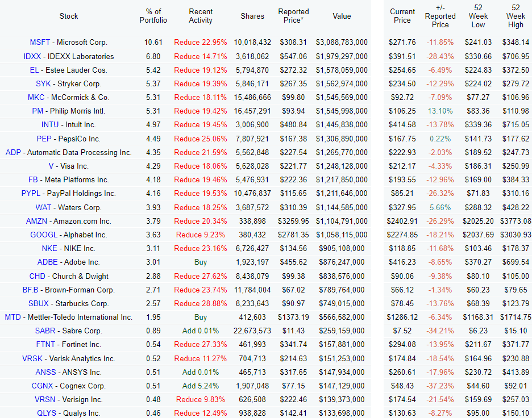Sort by +/- Reported Price header
The image size is (532, 418).
click(x=440, y=16)
